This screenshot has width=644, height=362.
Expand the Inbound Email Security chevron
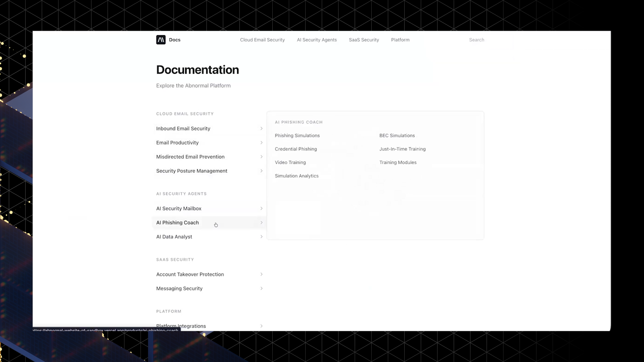(x=261, y=129)
